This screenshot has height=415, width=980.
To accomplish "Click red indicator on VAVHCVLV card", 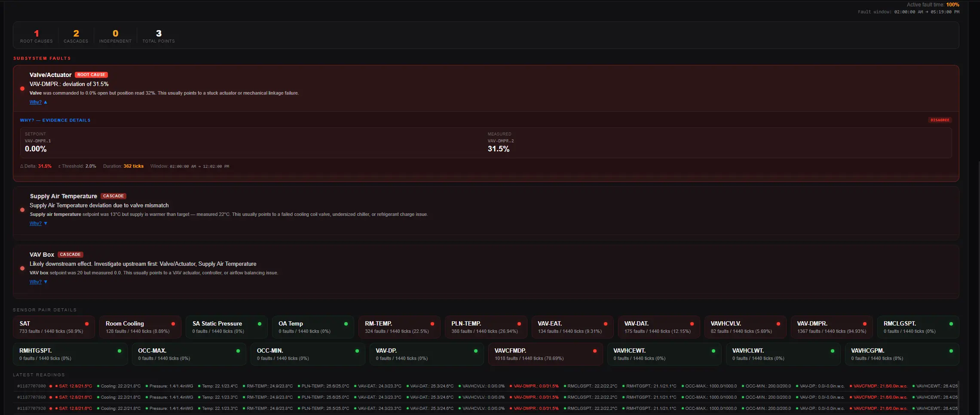I will click(x=778, y=324).
